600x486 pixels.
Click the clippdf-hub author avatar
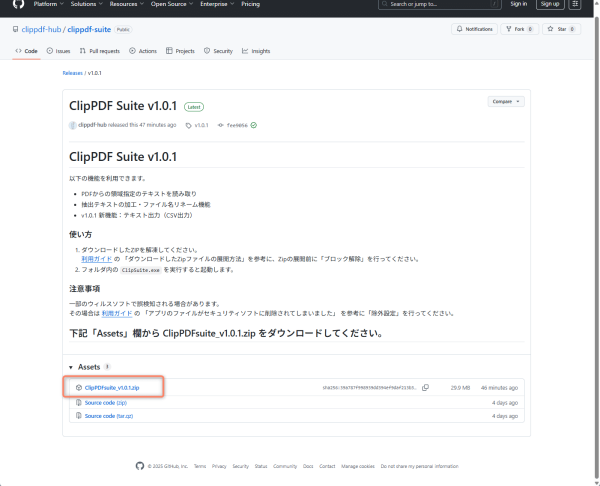(x=72, y=125)
